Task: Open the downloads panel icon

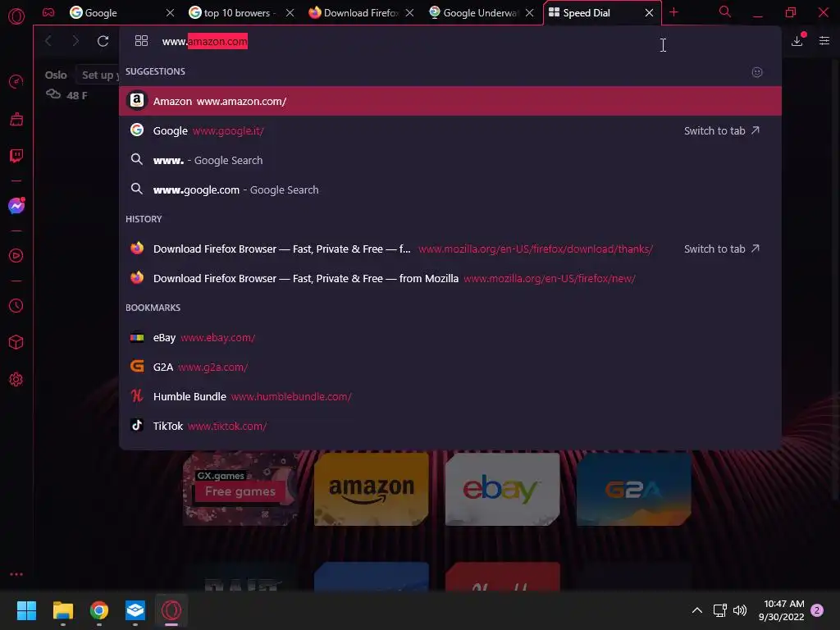Action: tap(797, 40)
